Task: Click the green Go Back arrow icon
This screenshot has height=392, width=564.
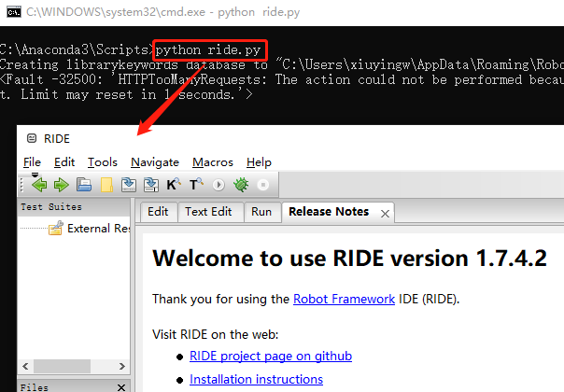Action: point(39,185)
